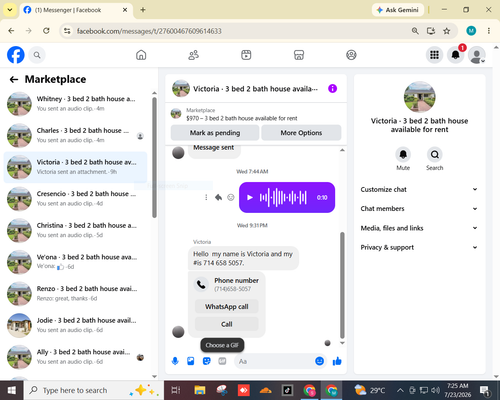Open the Marketplace storefront icon

click(299, 55)
